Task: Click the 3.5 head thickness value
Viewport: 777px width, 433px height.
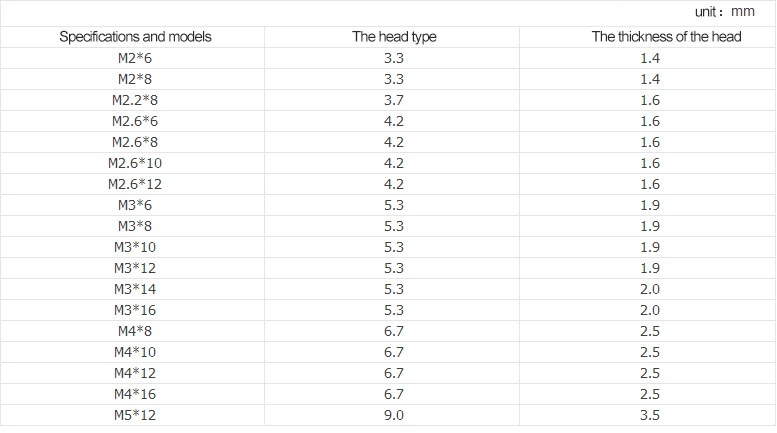Action: (650, 415)
